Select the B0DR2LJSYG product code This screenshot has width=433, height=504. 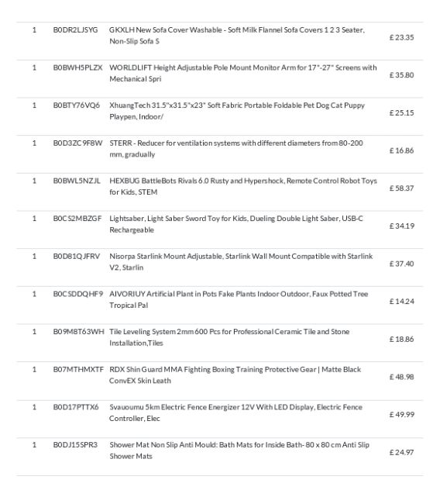(x=75, y=30)
